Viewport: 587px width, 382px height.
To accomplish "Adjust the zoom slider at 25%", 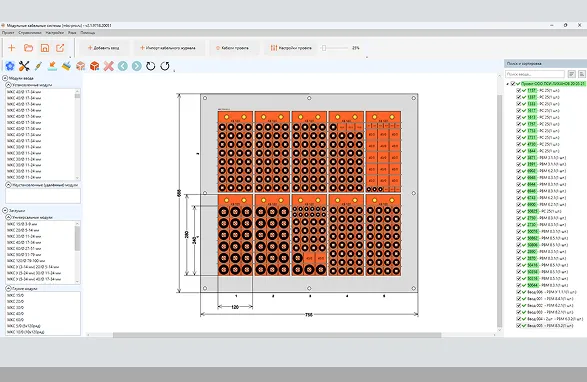I will (324, 48).
